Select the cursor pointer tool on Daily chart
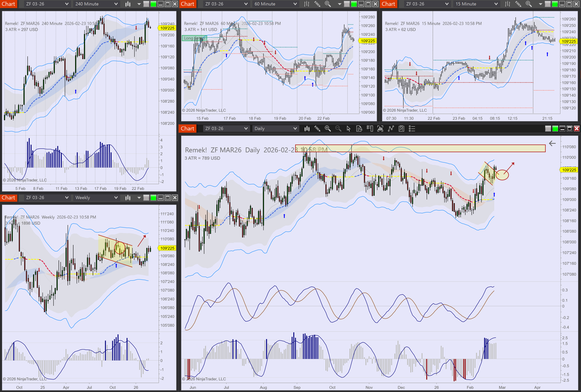 [349, 128]
